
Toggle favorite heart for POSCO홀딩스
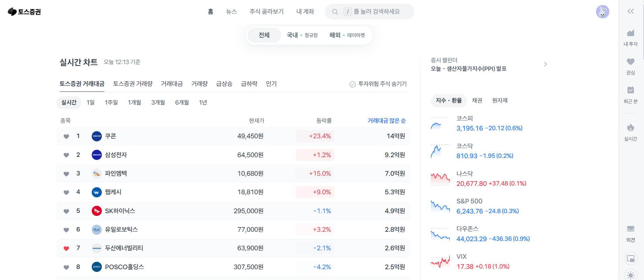point(66,267)
